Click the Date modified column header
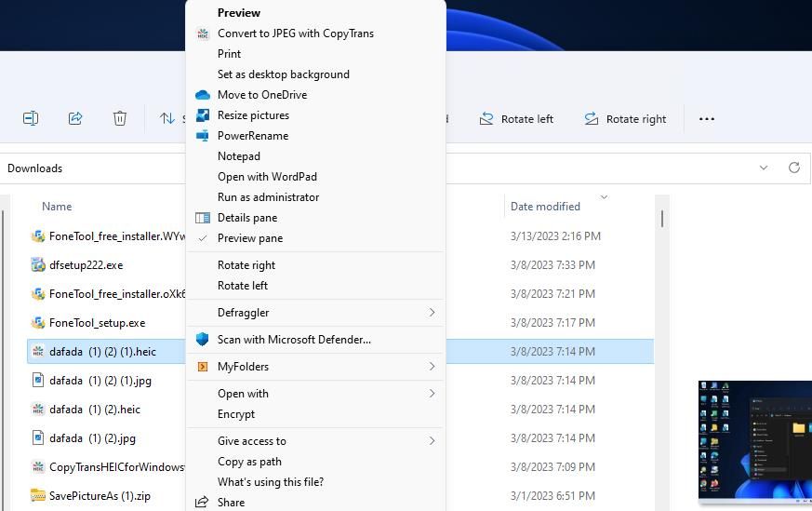The width and height of the screenshot is (812, 511). tap(545, 207)
